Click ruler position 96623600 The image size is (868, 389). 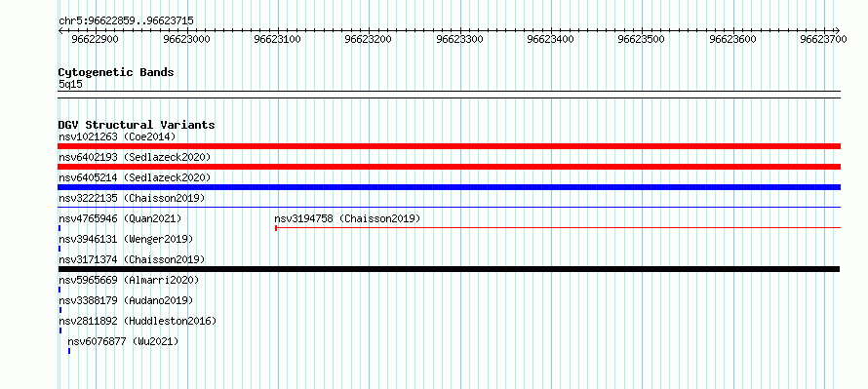(733, 39)
